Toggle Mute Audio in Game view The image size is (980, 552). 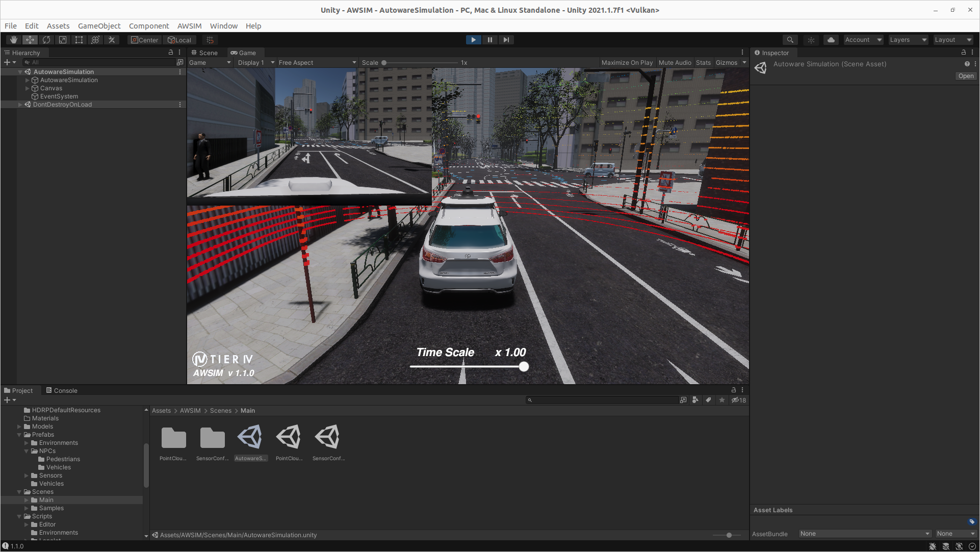[675, 63]
